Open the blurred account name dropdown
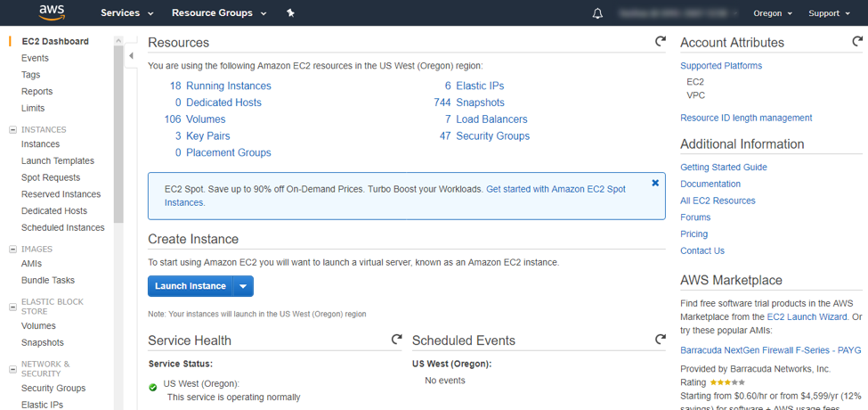868x410 pixels. 679,13
